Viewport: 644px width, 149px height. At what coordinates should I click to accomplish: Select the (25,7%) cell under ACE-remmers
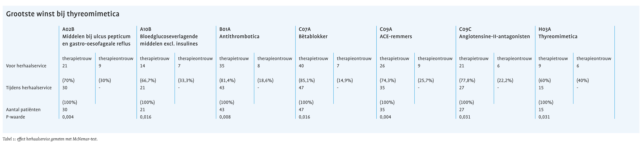pyautogui.click(x=426, y=81)
